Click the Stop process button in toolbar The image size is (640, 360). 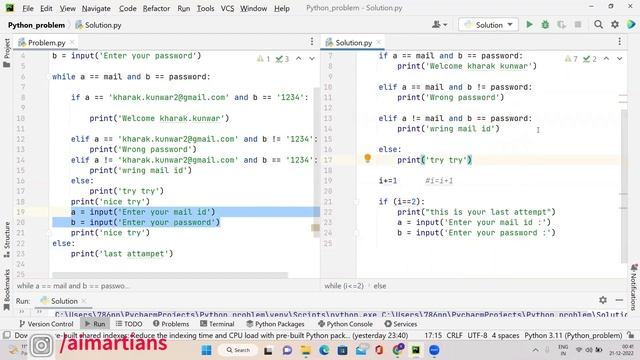(x=578, y=25)
